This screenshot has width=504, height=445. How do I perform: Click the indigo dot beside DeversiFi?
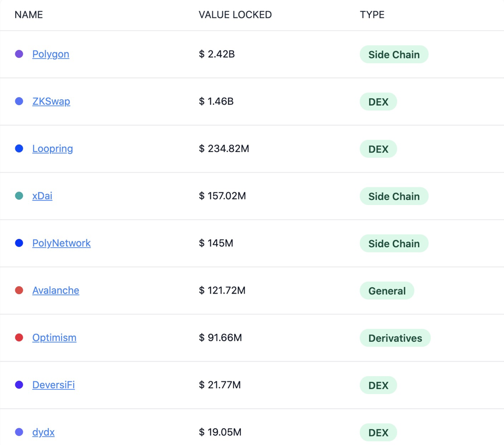(19, 385)
